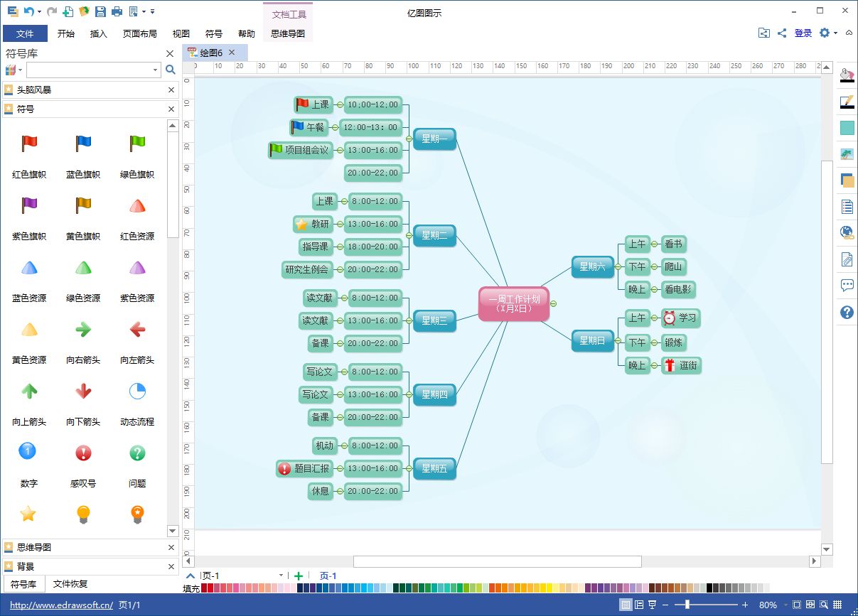Click fit page width icon in status bar
The image size is (858, 616).
click(x=810, y=605)
